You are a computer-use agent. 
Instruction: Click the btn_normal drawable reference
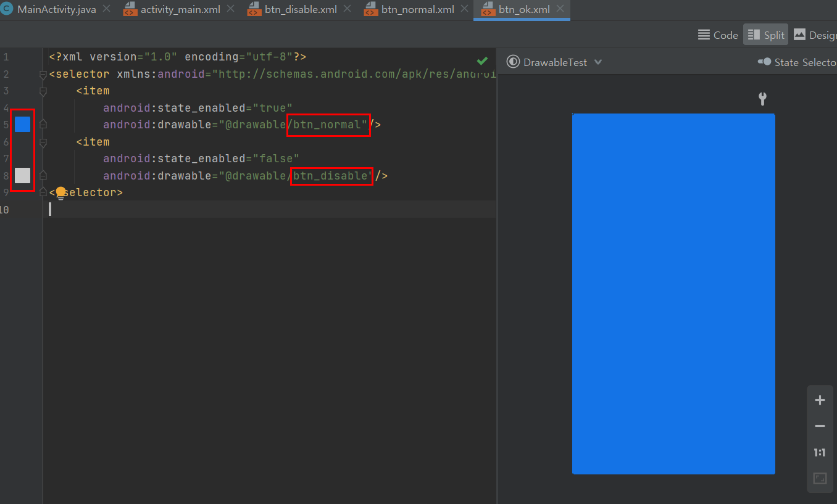point(327,125)
